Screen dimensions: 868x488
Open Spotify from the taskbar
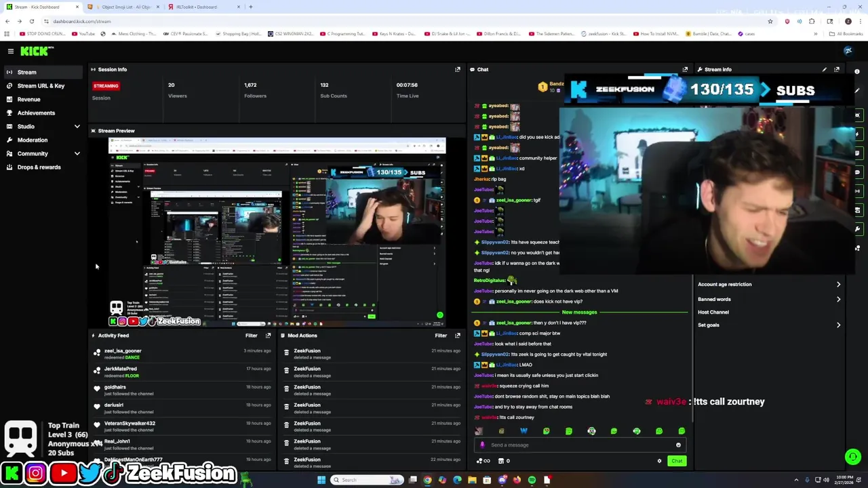pos(532,480)
